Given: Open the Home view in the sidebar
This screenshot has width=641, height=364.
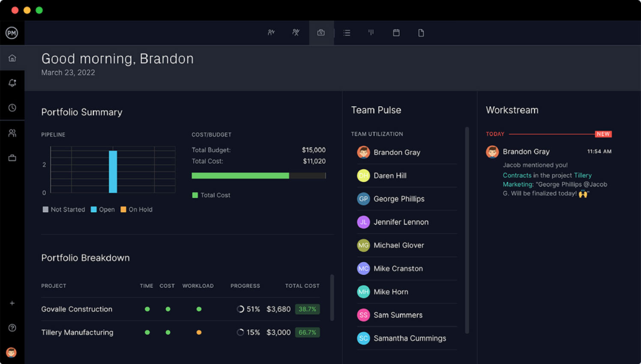Looking at the screenshot, I should click(x=12, y=58).
